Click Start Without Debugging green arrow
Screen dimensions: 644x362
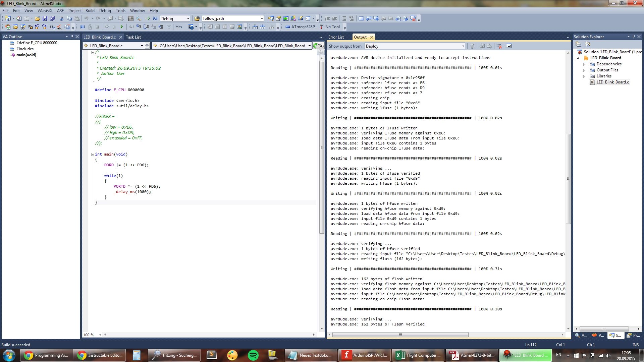click(148, 18)
